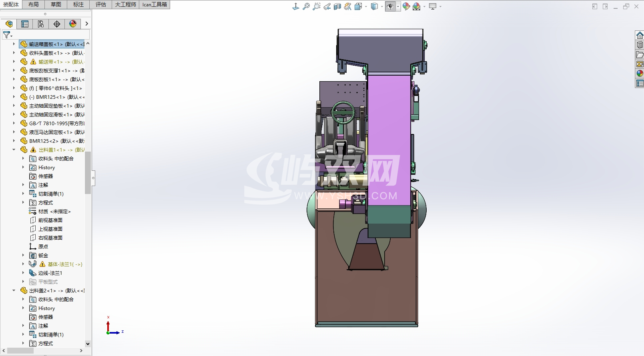Open FeatureManager Design Tree tab icon
This screenshot has width=644, height=356.
[x=9, y=24]
